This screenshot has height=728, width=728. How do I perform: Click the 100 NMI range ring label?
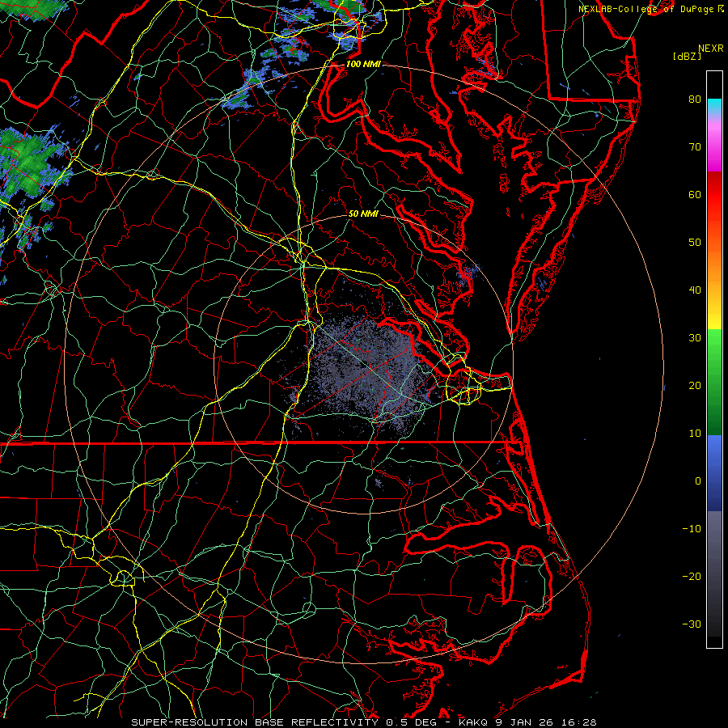[x=363, y=64]
